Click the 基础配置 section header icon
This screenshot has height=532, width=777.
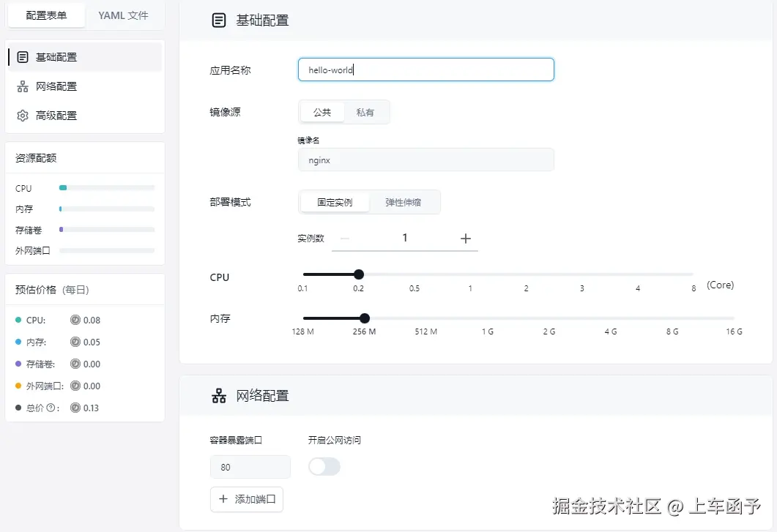coord(218,20)
